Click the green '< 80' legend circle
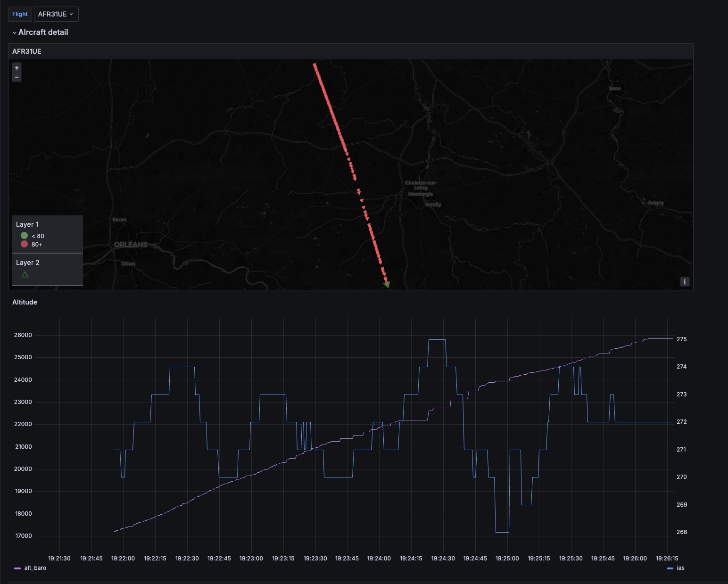This screenshot has width=728, height=584. [x=24, y=236]
